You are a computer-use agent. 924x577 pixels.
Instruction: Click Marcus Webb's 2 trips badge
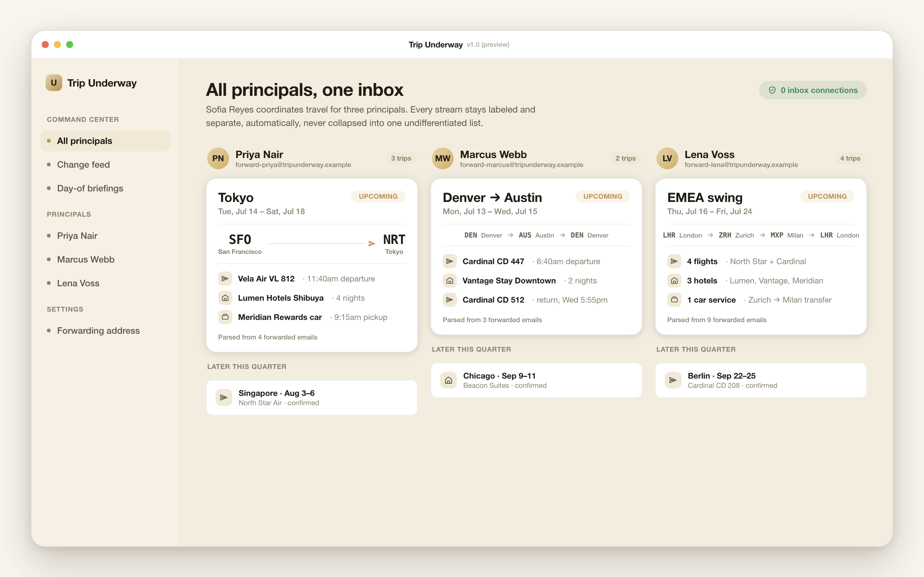[625, 158]
